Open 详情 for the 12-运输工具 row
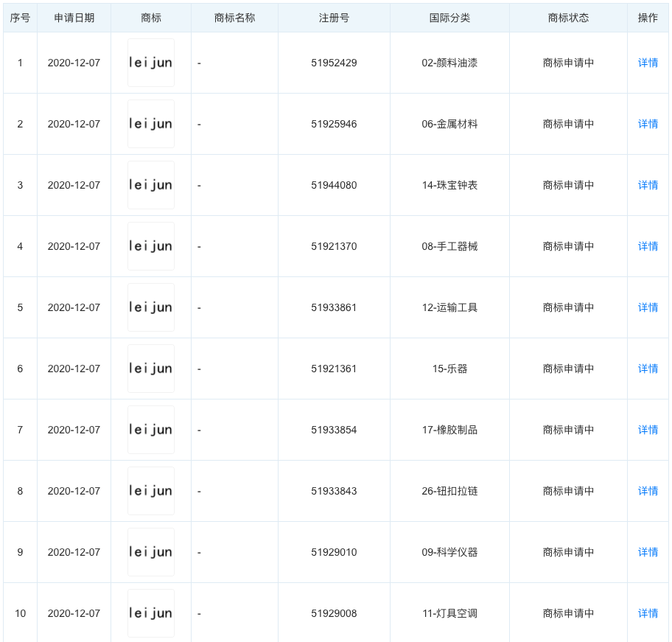This screenshot has height=642, width=672. point(648,307)
